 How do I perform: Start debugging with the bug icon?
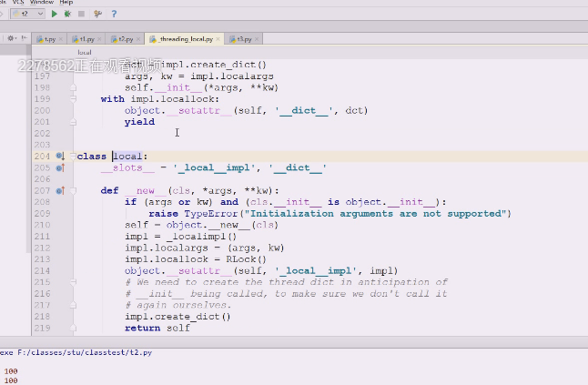[x=67, y=14]
